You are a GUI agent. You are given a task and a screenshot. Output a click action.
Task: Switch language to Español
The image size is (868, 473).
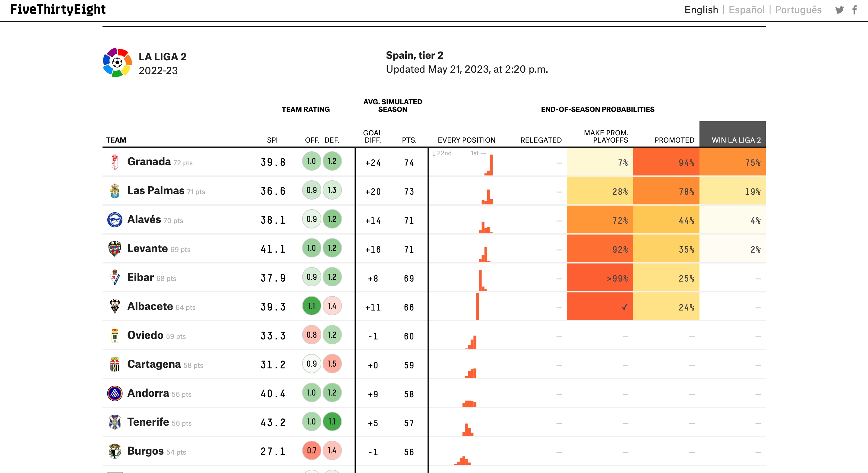pyautogui.click(x=746, y=10)
